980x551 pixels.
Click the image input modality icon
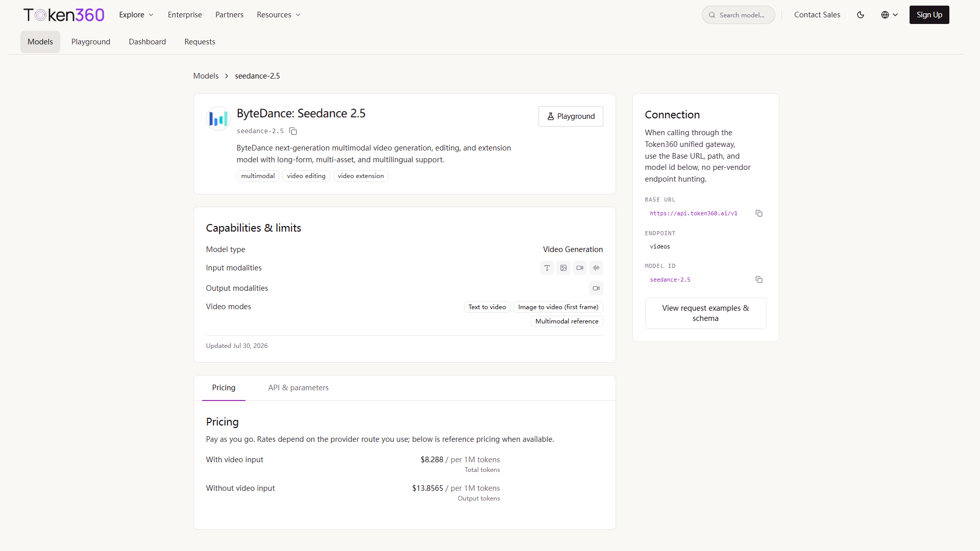pyautogui.click(x=563, y=268)
